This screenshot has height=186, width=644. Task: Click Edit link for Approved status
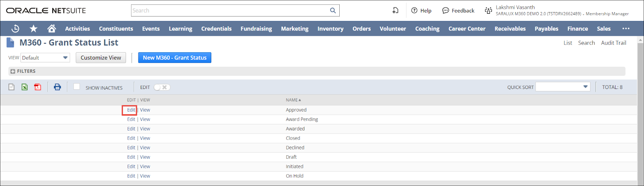pos(131,110)
